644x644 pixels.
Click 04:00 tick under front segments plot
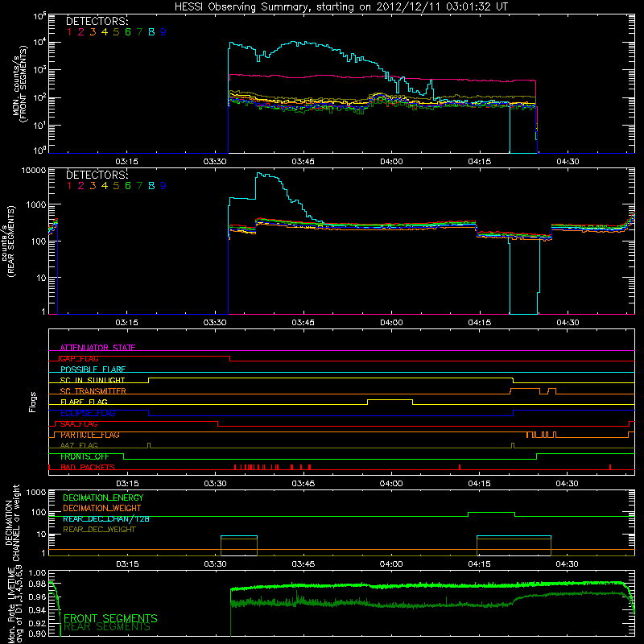[x=391, y=162]
